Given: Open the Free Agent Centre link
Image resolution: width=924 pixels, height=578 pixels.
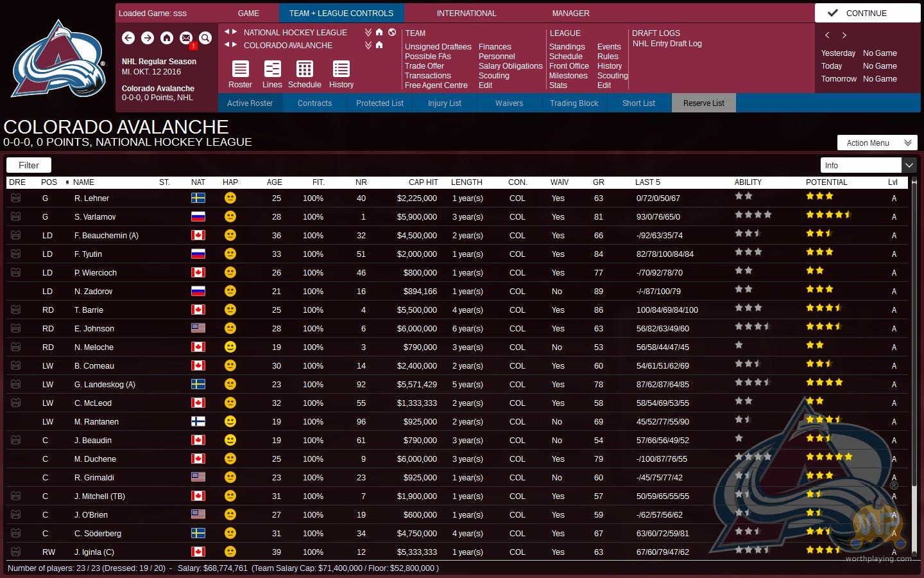Looking at the screenshot, I should coord(436,85).
